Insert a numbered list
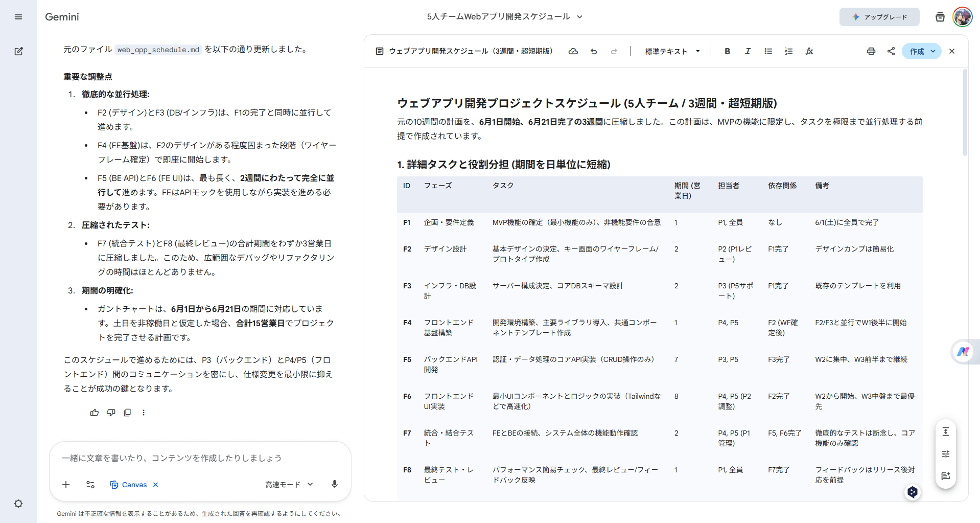This screenshot has height=523, width=980. click(788, 51)
